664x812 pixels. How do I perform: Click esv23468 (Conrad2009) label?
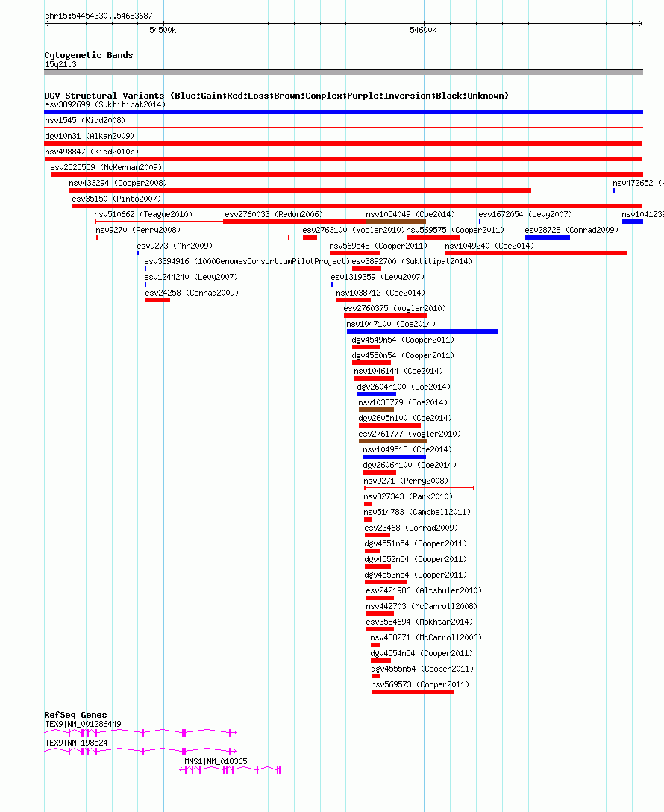click(x=411, y=528)
